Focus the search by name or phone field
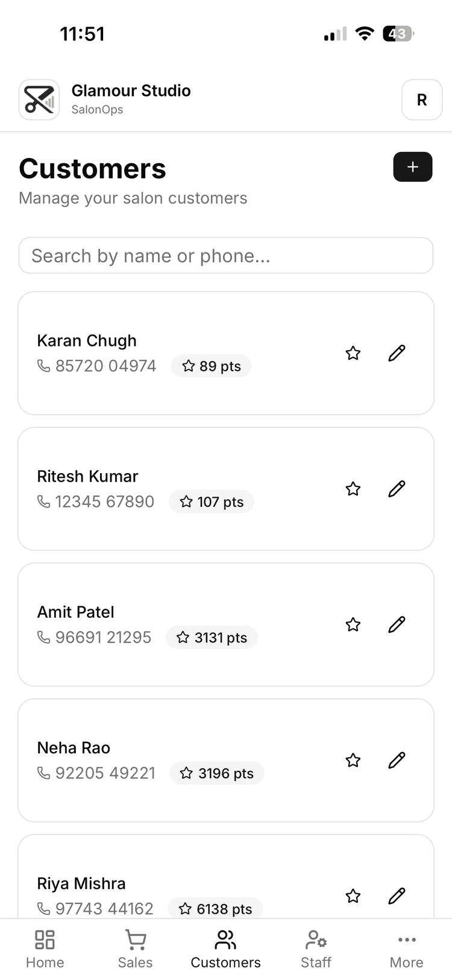This screenshot has width=452, height=980. [x=226, y=256]
